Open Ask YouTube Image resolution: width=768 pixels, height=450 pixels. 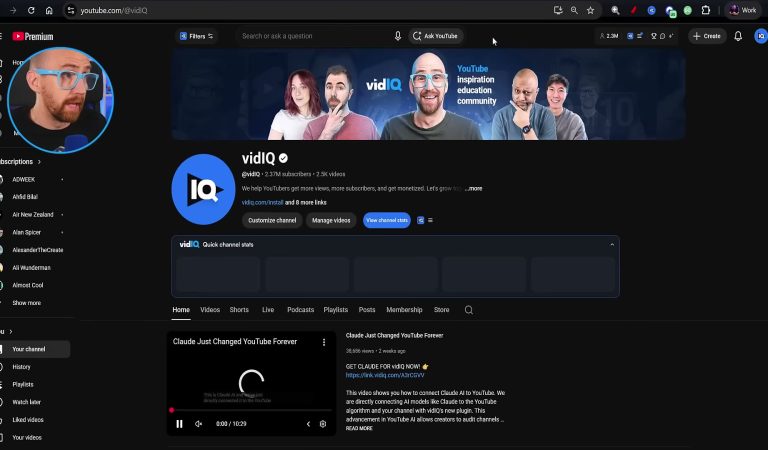click(436, 36)
